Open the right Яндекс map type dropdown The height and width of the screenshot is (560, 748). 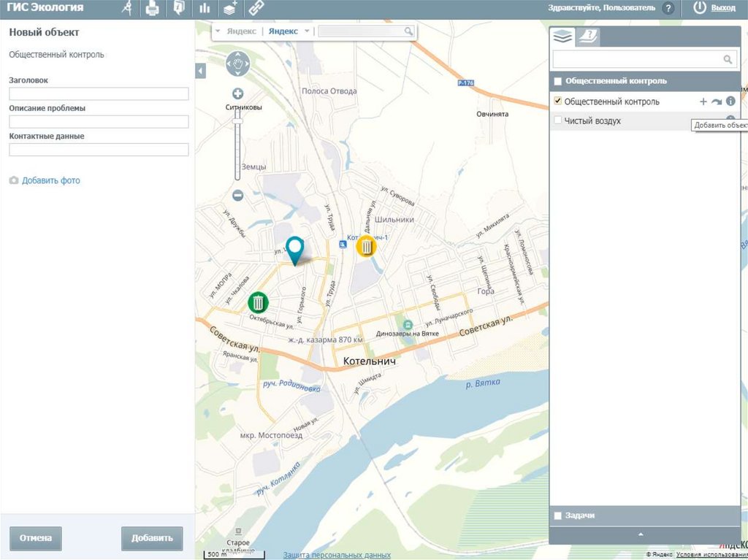307,31
